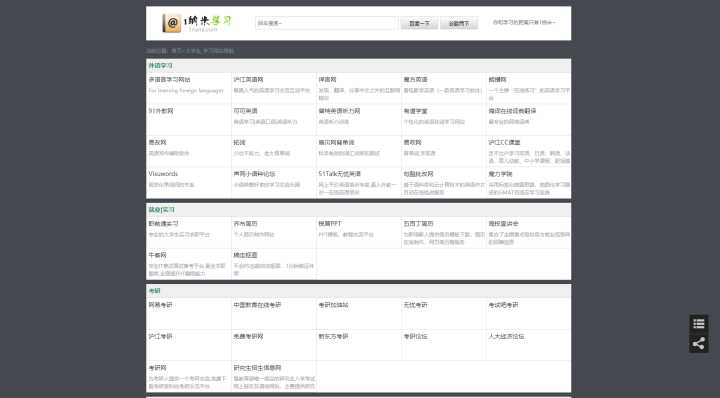Screen dimensions: 720x398
Task: Open the link ending in PPT
Action: 330,224
